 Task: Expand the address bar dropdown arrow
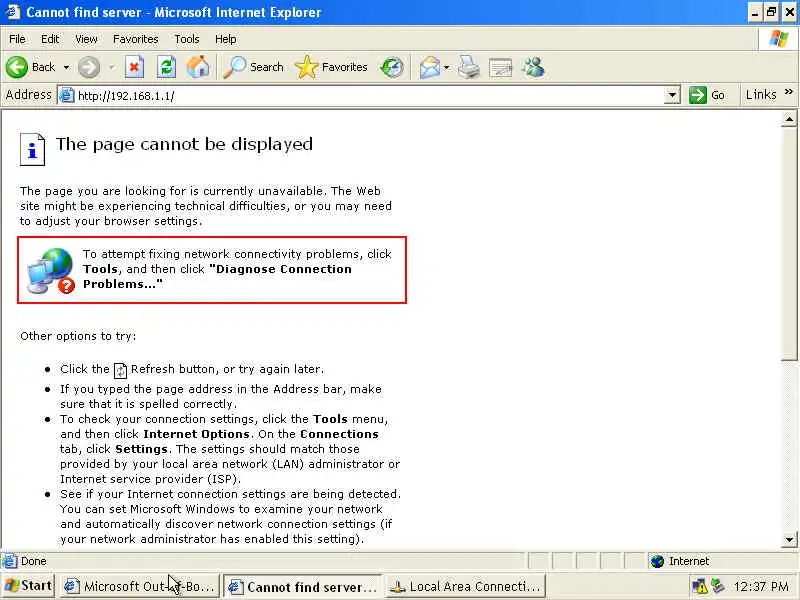pyautogui.click(x=672, y=95)
